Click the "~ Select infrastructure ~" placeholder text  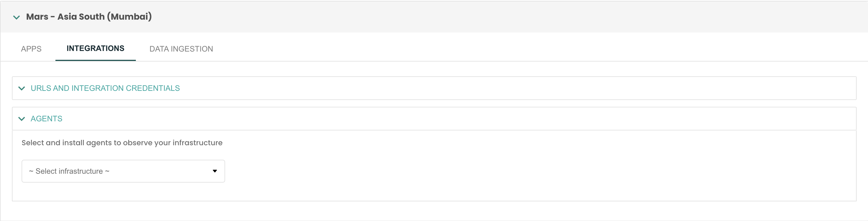point(69,171)
